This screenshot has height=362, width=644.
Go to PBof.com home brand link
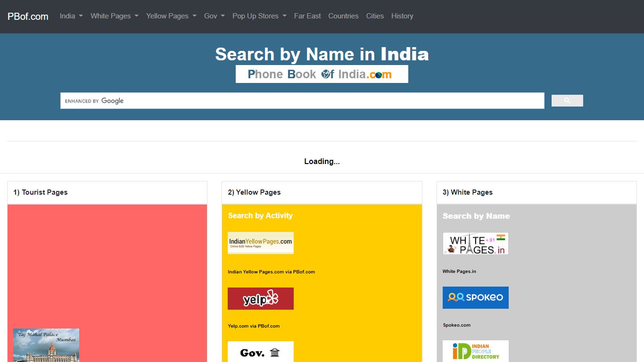[x=28, y=16]
